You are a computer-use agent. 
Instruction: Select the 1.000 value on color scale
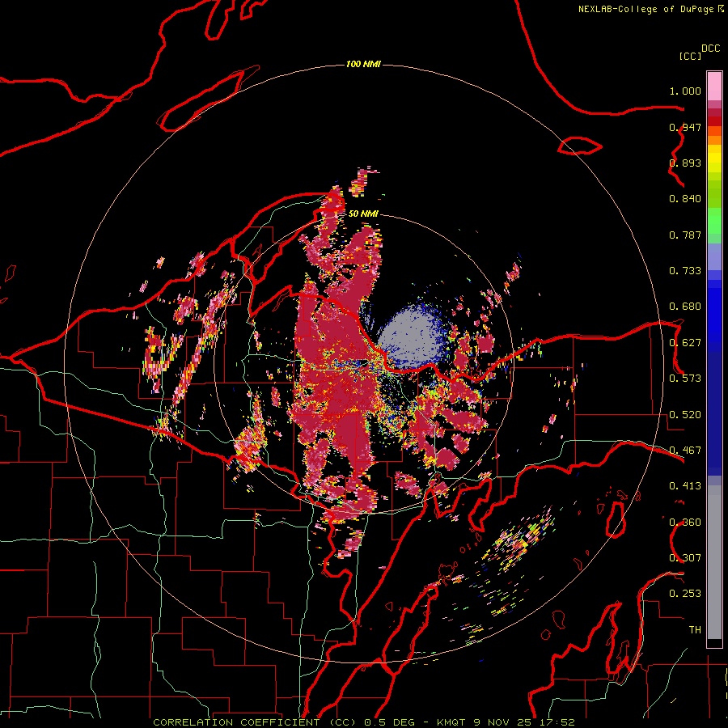point(685,91)
